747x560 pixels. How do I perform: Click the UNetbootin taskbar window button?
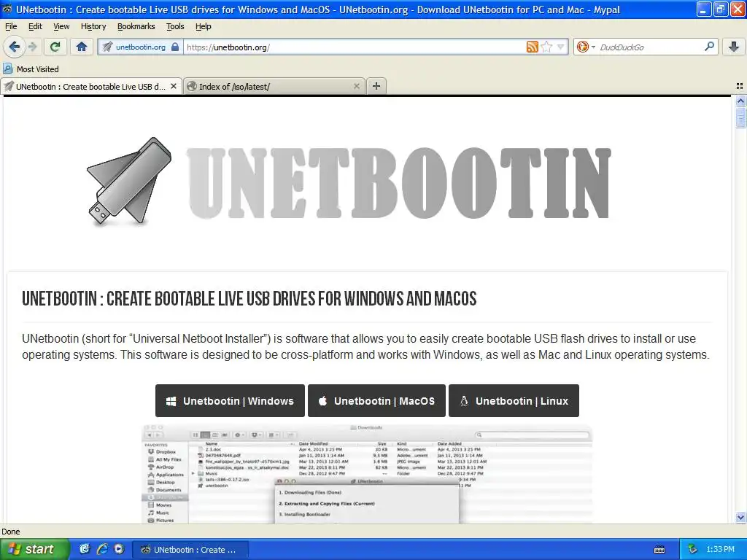(189, 550)
